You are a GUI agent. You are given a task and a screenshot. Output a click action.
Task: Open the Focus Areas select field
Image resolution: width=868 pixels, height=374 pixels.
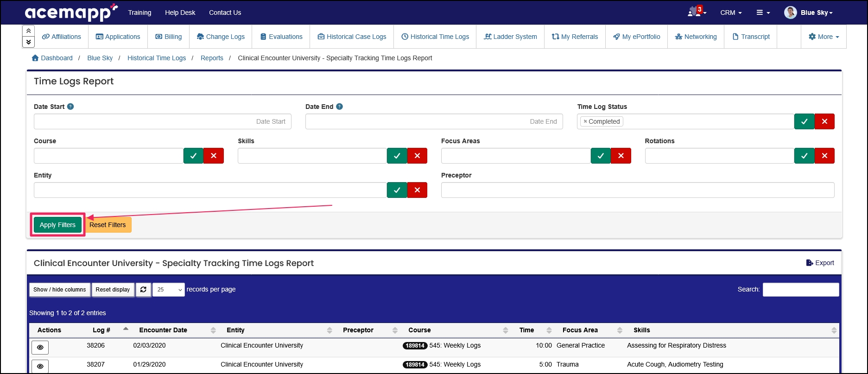[516, 156]
